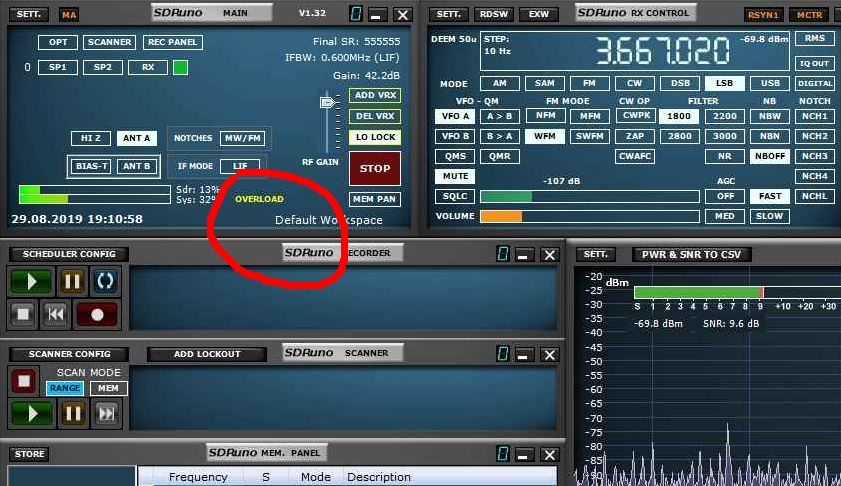Select the 2800 filter width
Screen dimensions: 841x486
point(680,136)
